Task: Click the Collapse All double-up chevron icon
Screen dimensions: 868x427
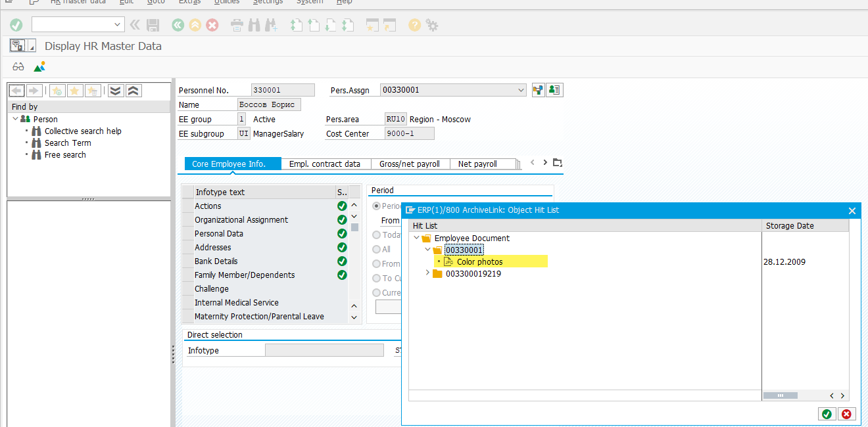Action: coord(133,91)
